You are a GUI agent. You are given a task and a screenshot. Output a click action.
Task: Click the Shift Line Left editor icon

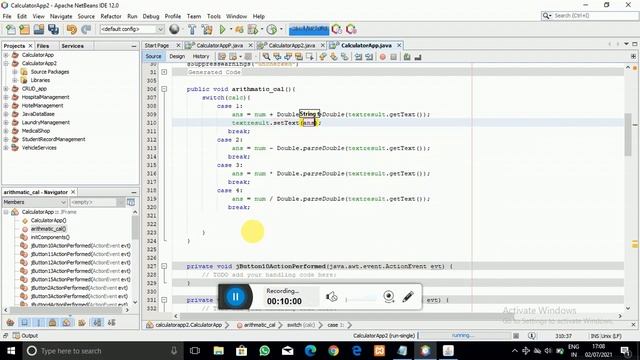pyautogui.click(x=358, y=57)
